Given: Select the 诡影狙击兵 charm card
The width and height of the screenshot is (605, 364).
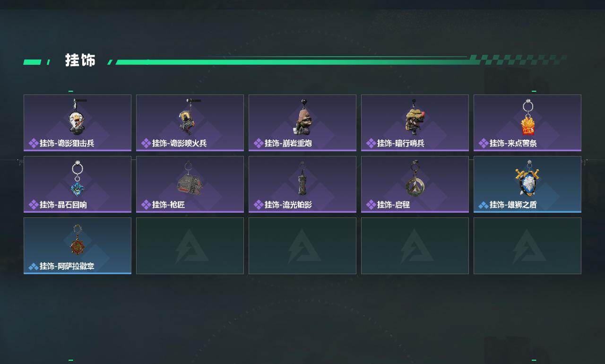Looking at the screenshot, I should click(78, 123).
